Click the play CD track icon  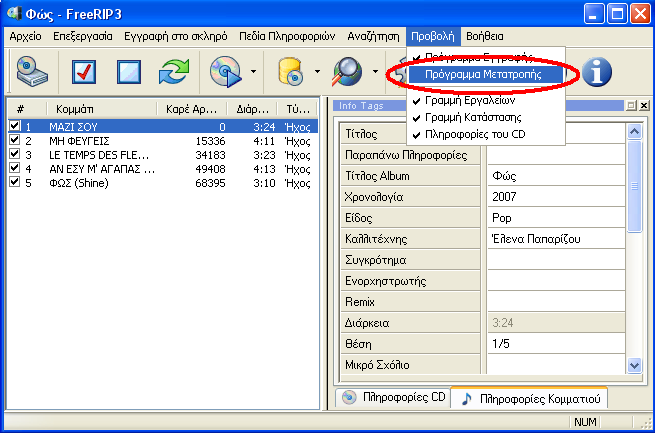(x=226, y=72)
